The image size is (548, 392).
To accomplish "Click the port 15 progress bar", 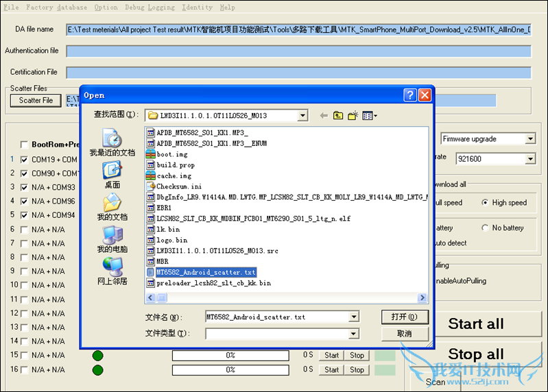I will (x=230, y=356).
